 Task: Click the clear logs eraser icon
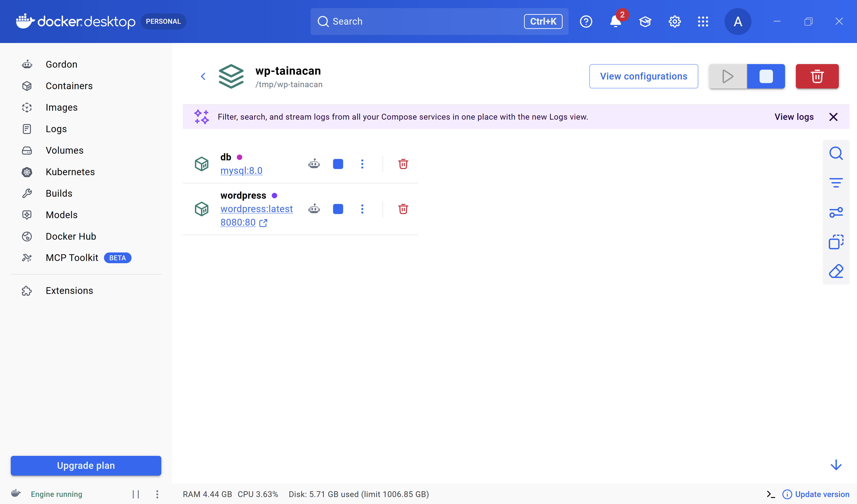tap(835, 271)
